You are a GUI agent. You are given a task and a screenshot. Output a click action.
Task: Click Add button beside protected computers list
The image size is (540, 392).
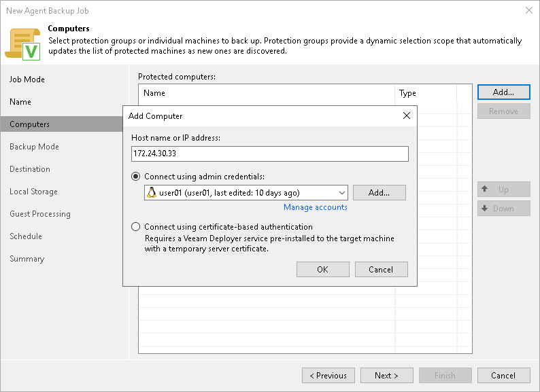[x=503, y=92]
